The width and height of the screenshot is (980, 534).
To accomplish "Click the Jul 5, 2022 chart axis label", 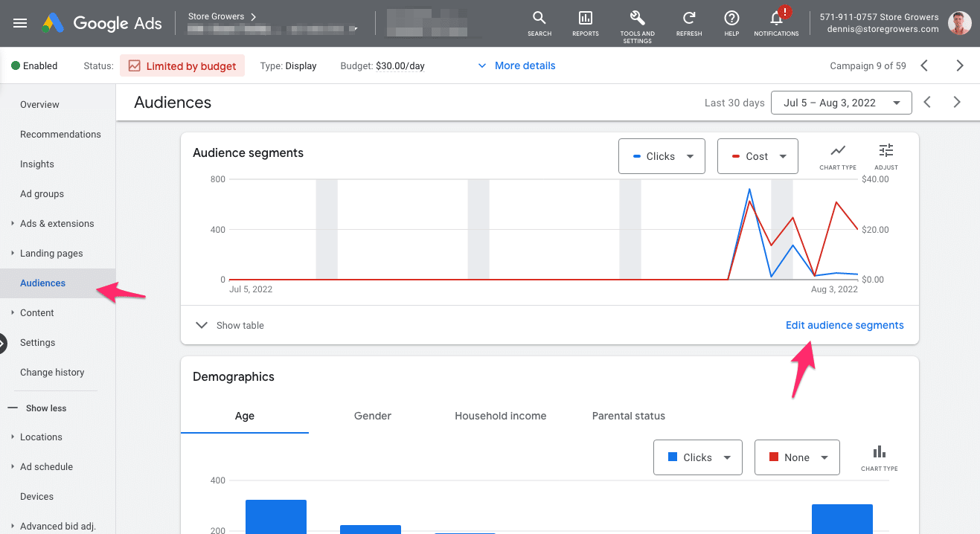I will [x=251, y=289].
